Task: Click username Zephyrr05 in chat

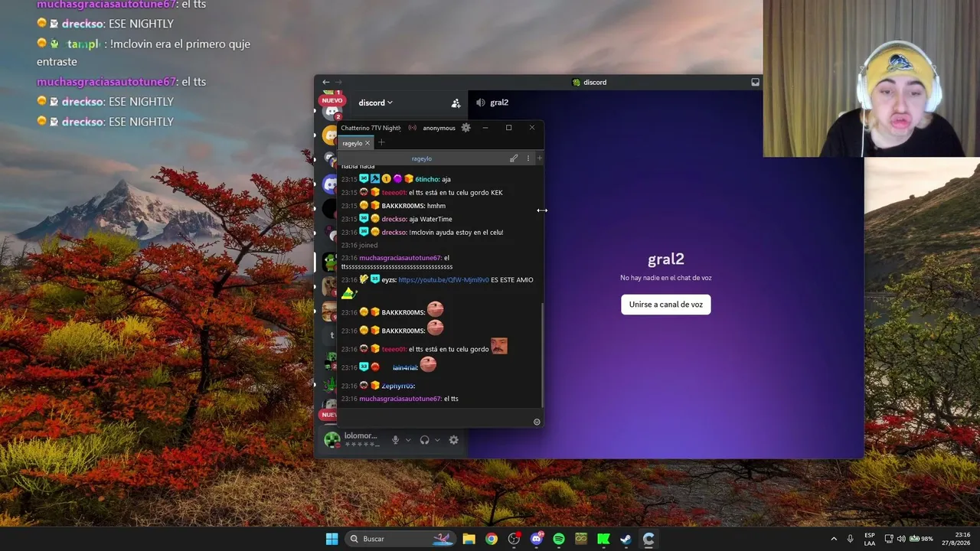Action: (x=397, y=386)
